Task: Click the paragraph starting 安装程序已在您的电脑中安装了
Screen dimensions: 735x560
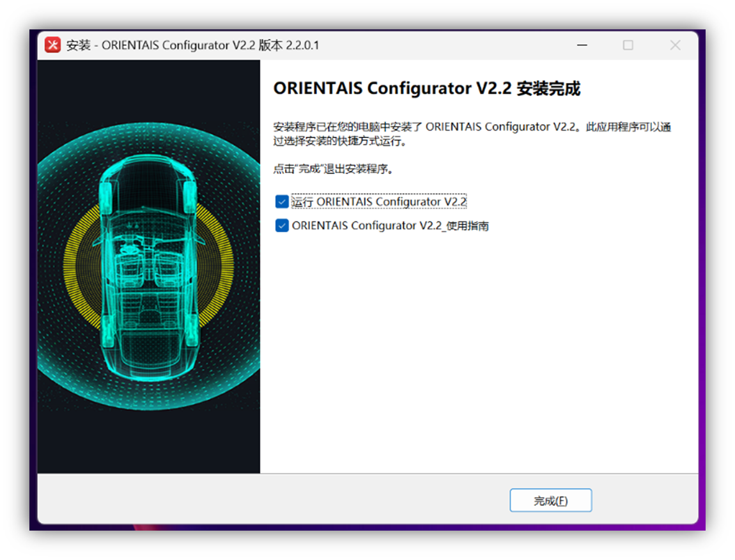Action: coord(472,134)
